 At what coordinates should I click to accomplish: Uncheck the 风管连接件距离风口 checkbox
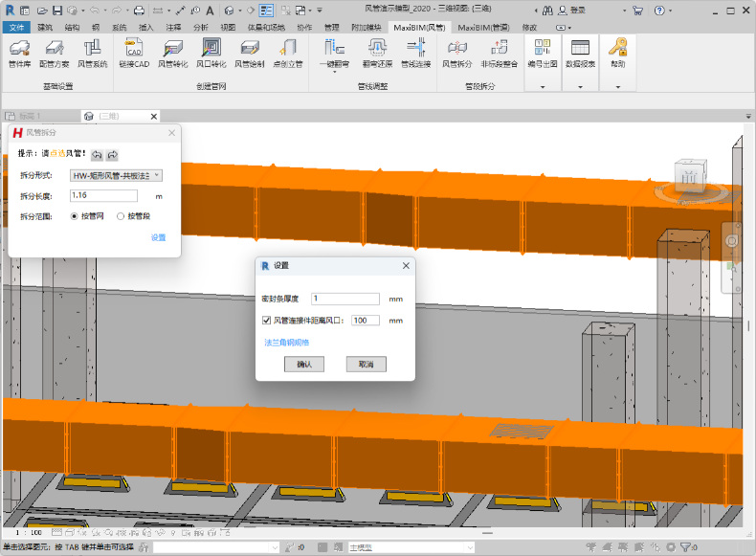[x=267, y=321]
